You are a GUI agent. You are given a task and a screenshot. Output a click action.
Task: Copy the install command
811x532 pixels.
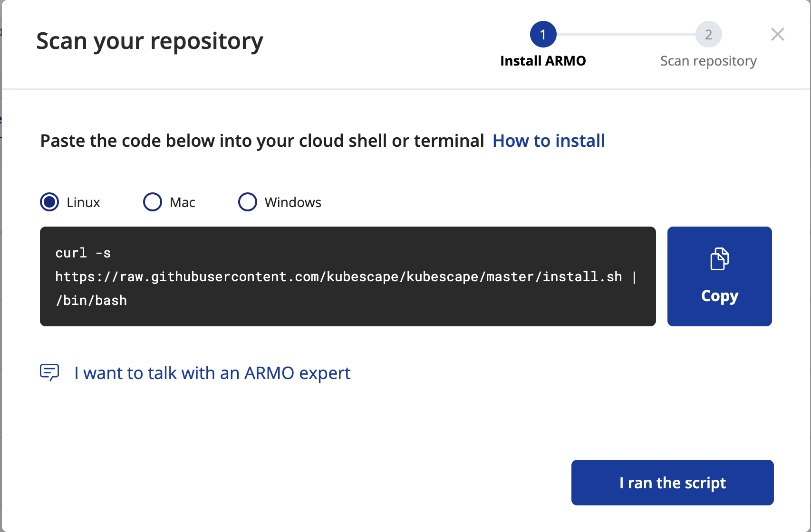720,276
